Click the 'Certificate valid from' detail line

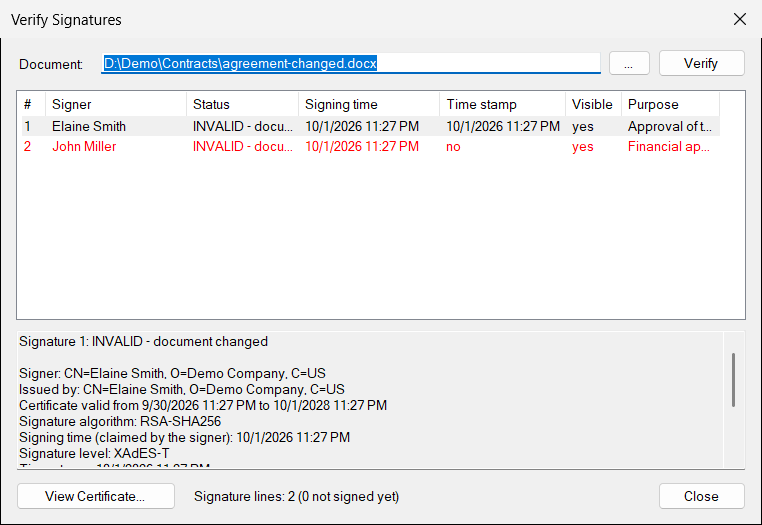(203, 405)
